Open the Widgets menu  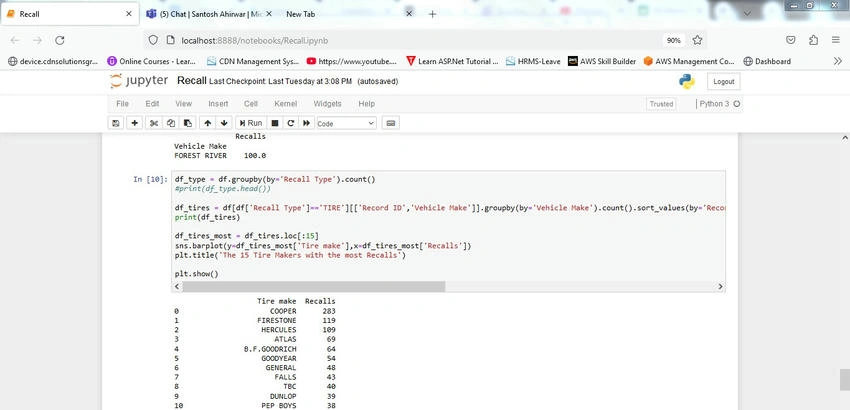[327, 104]
